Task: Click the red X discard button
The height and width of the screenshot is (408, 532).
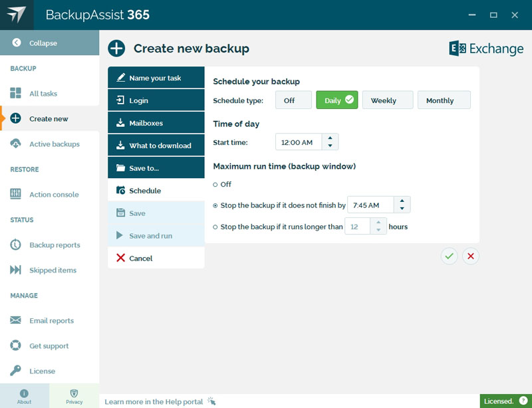Action: click(471, 256)
